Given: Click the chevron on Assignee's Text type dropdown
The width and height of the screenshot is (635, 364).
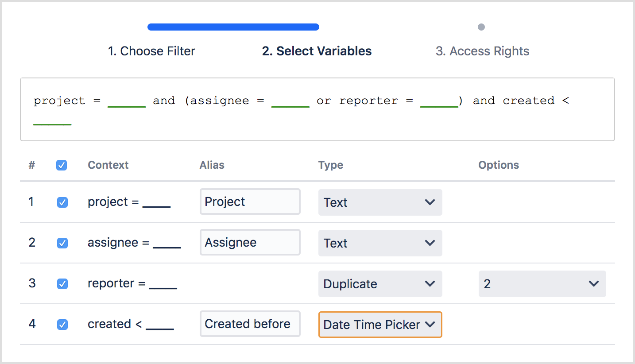Looking at the screenshot, I should coord(430,243).
